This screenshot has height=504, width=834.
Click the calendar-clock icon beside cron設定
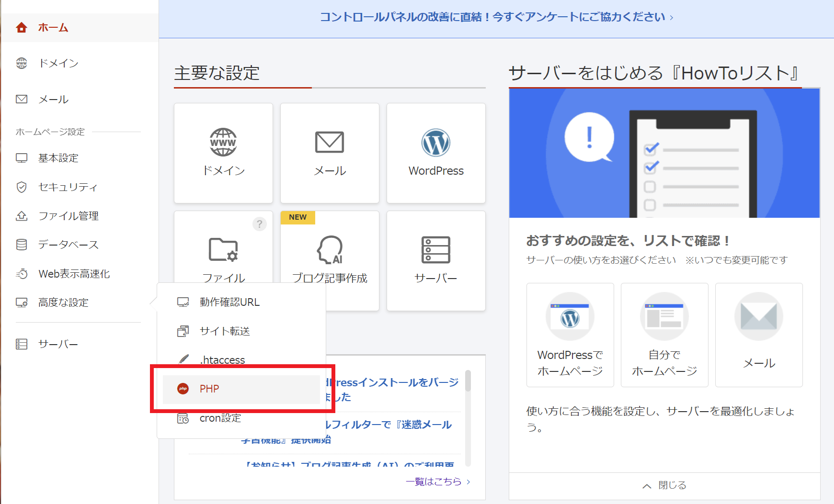click(183, 418)
